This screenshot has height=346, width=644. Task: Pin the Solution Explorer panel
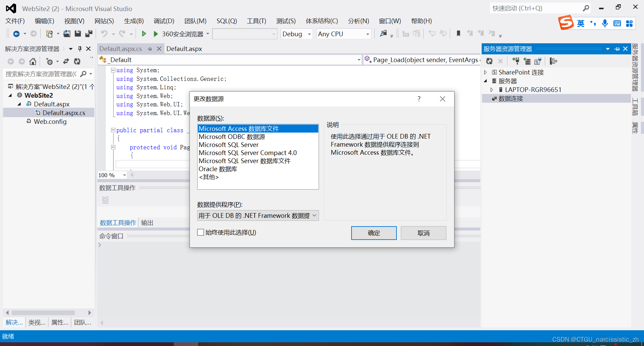80,49
